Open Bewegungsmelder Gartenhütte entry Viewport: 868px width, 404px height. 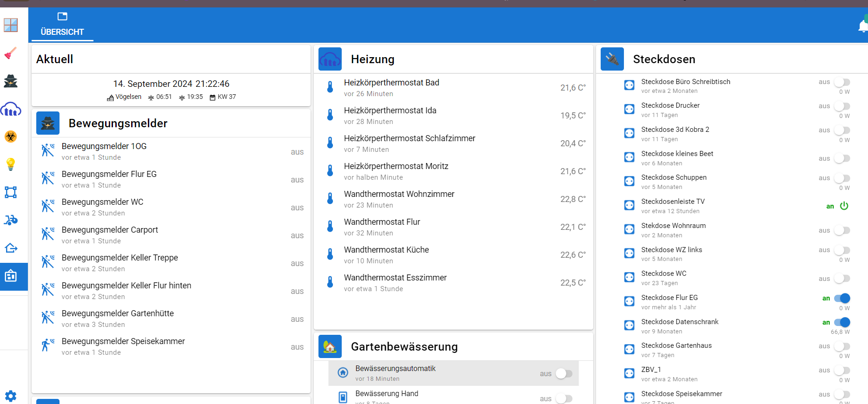click(171, 319)
